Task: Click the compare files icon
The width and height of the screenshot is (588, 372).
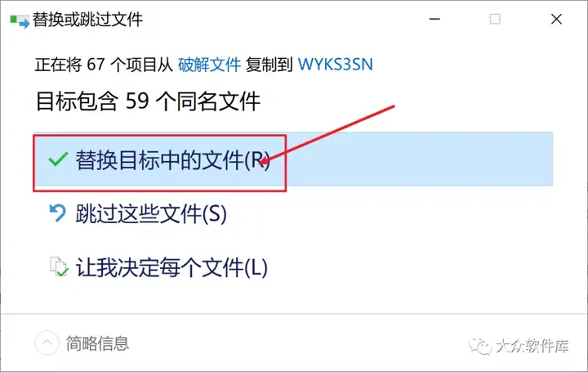Action: coord(60,267)
